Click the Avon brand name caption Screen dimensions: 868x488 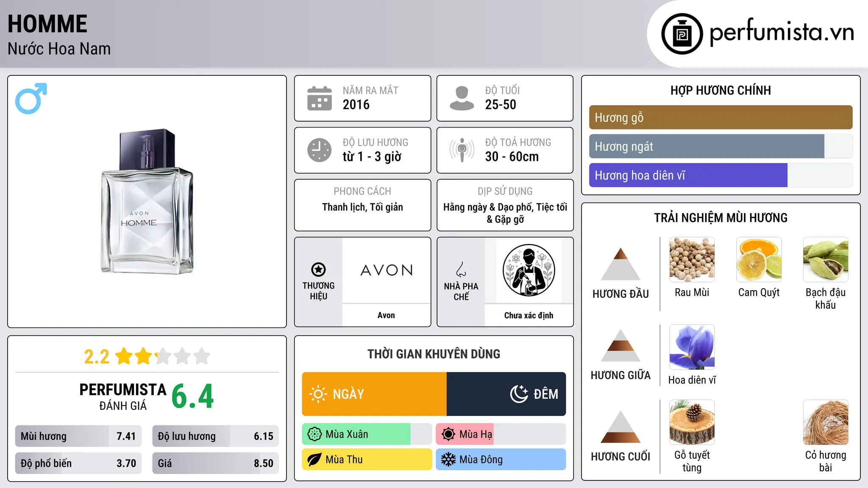tap(386, 315)
